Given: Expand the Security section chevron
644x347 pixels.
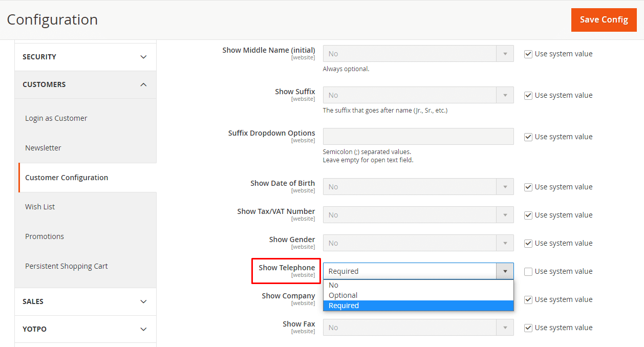Looking at the screenshot, I should coord(143,57).
